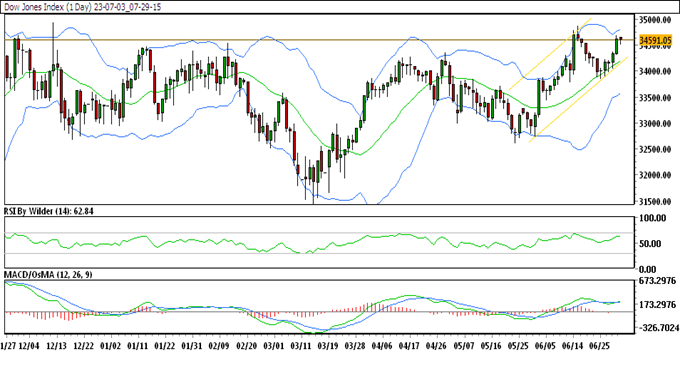Click the 05/16 date label

tap(491, 345)
